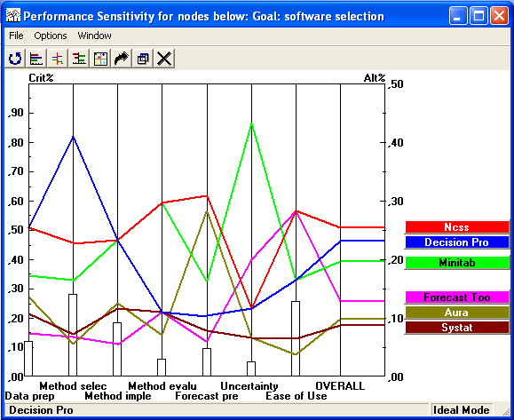514x420 pixels.
Task: Select the magenta Forecast Too legend label
Action: coord(456,297)
